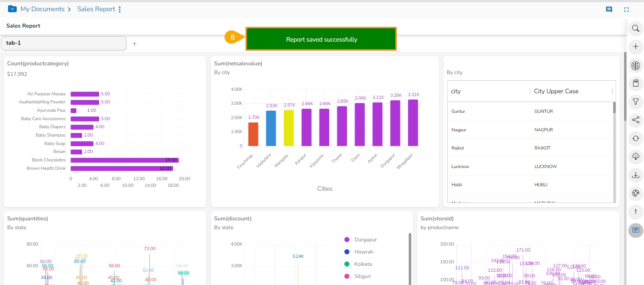Click the Block Chocolates bar
Viewport: 644px width, 285px height.
(x=125, y=160)
